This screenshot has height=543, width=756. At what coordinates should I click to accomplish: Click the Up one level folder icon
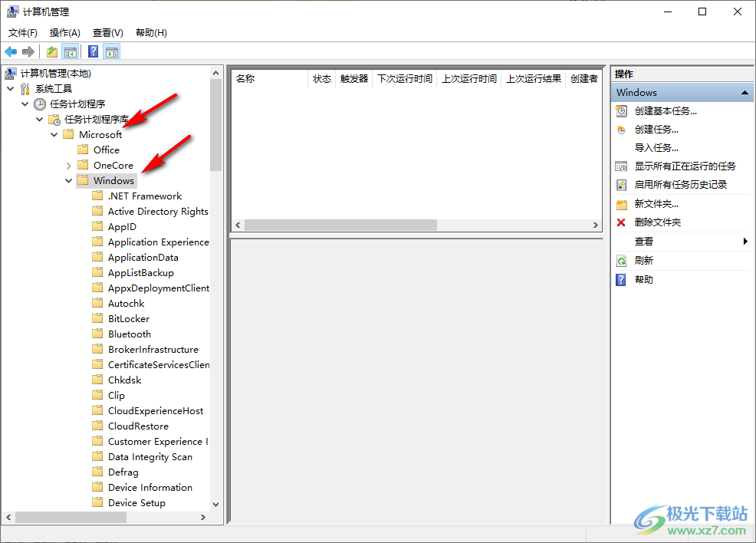coord(52,51)
